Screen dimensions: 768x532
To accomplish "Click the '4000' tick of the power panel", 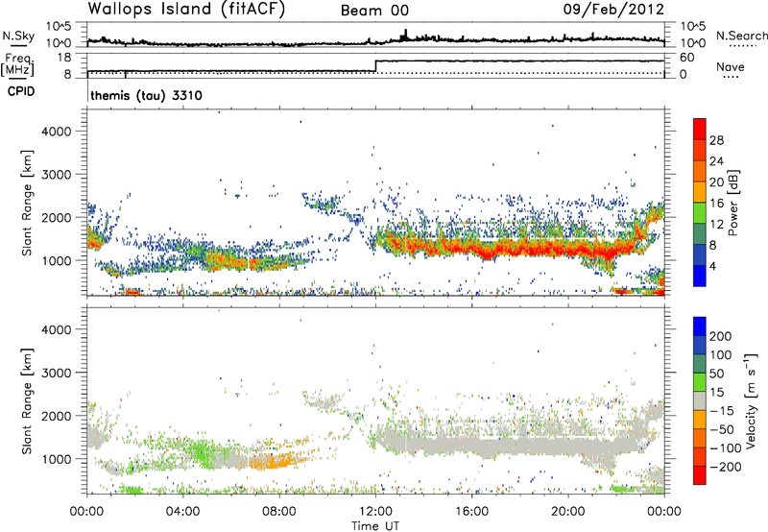I will [x=57, y=132].
